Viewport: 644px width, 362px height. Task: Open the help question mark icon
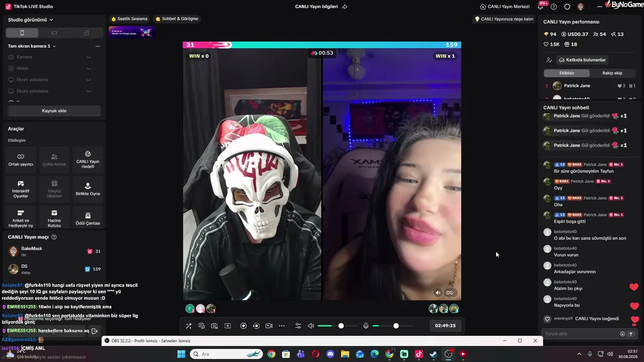click(x=554, y=7)
